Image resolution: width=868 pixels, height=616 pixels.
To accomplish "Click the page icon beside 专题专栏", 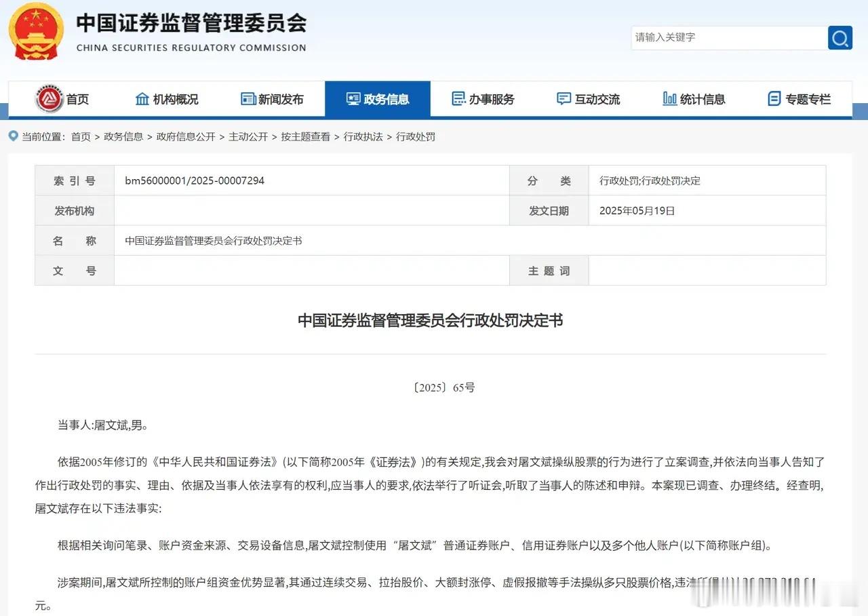I will point(774,99).
